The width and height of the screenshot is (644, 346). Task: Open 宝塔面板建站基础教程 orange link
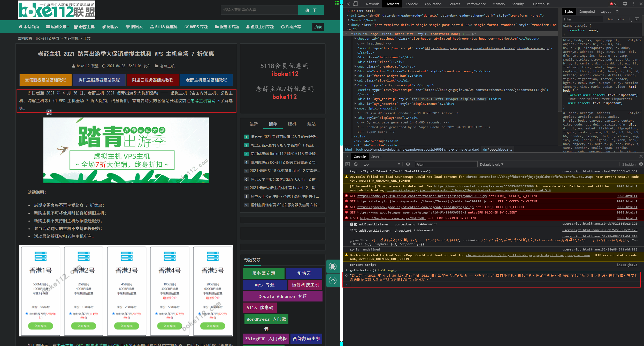(45, 80)
